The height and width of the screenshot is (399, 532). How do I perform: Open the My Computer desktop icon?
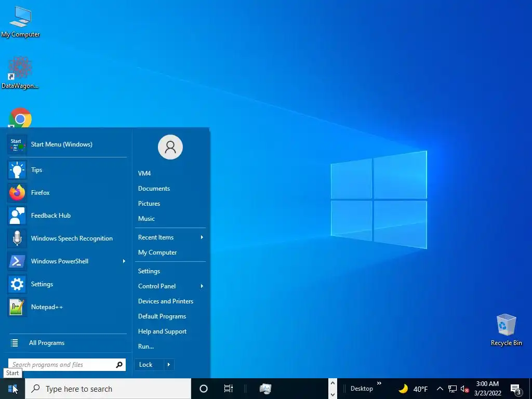(20, 22)
